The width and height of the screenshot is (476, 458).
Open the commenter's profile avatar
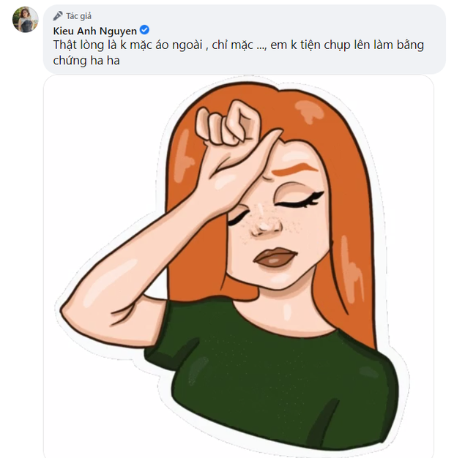[x=25, y=20]
